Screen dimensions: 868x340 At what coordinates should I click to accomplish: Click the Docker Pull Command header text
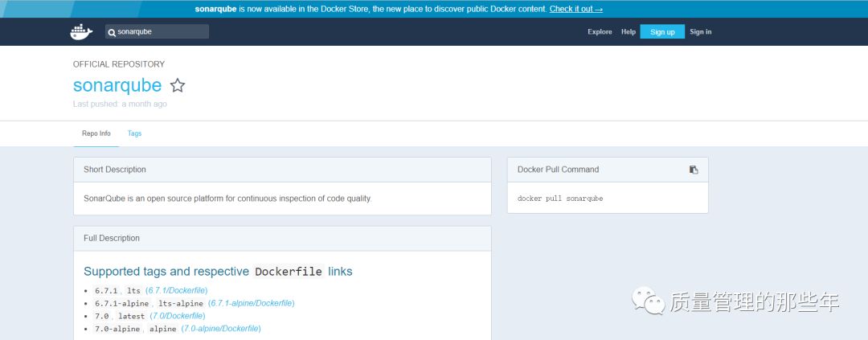(558, 170)
